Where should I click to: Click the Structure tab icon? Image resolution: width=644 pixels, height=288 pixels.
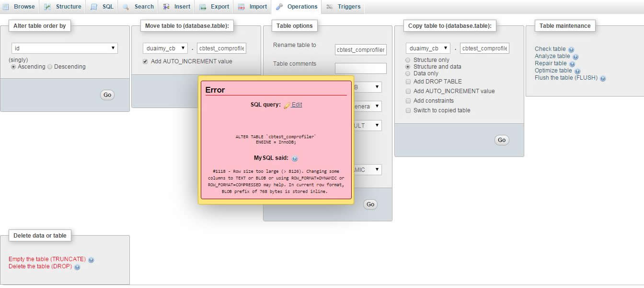coord(48,7)
